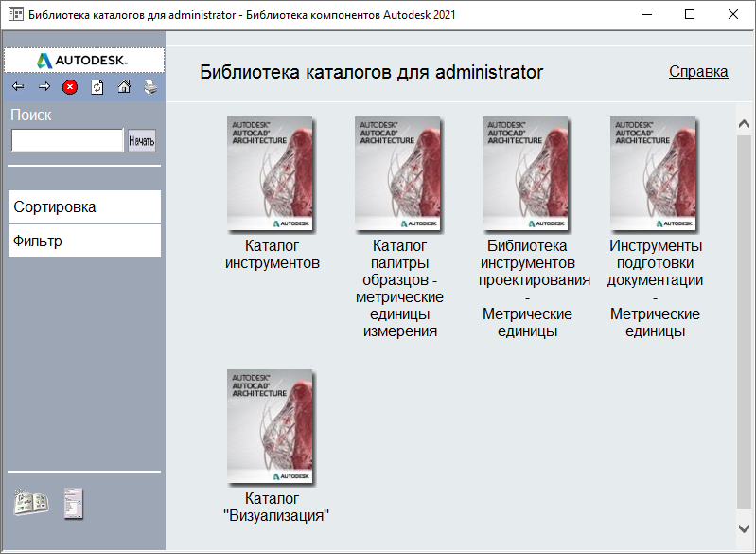Click the Refresh page icon
Viewport: 756px width, 554px height.
[x=97, y=87]
